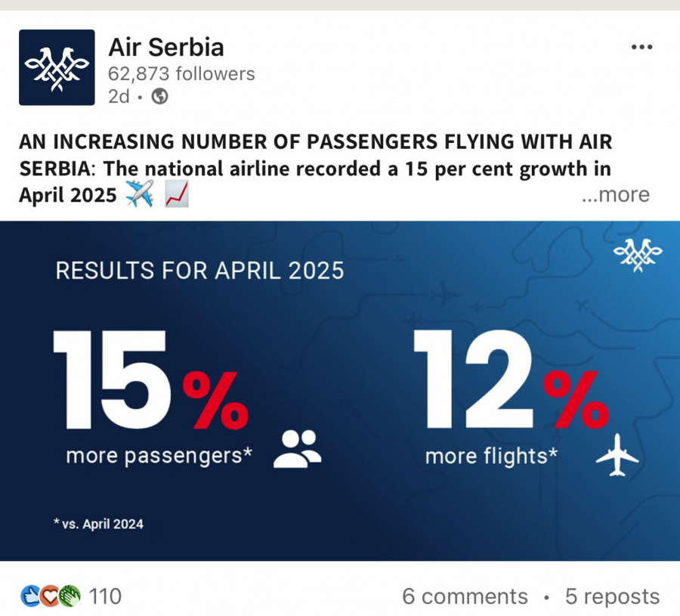The height and width of the screenshot is (616, 680).
Task: Expand the post text with '...more'
Action: (x=616, y=195)
